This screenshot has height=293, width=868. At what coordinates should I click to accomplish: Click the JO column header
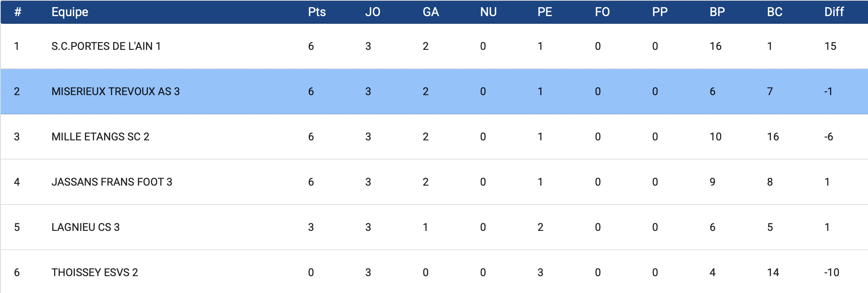[373, 12]
